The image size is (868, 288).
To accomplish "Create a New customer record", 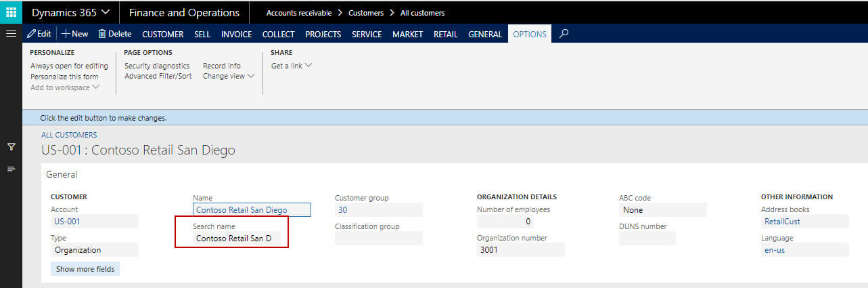I will [74, 34].
